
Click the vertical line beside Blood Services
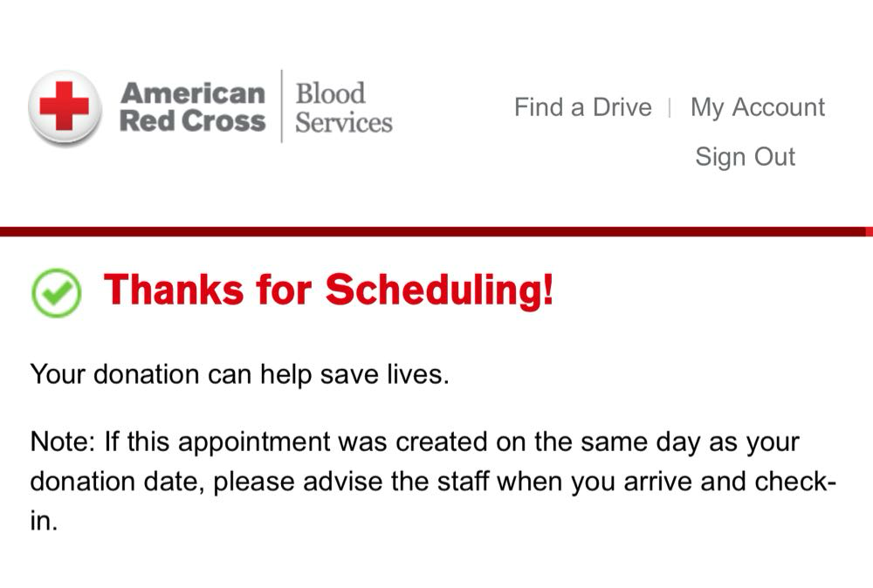pyautogui.click(x=281, y=106)
